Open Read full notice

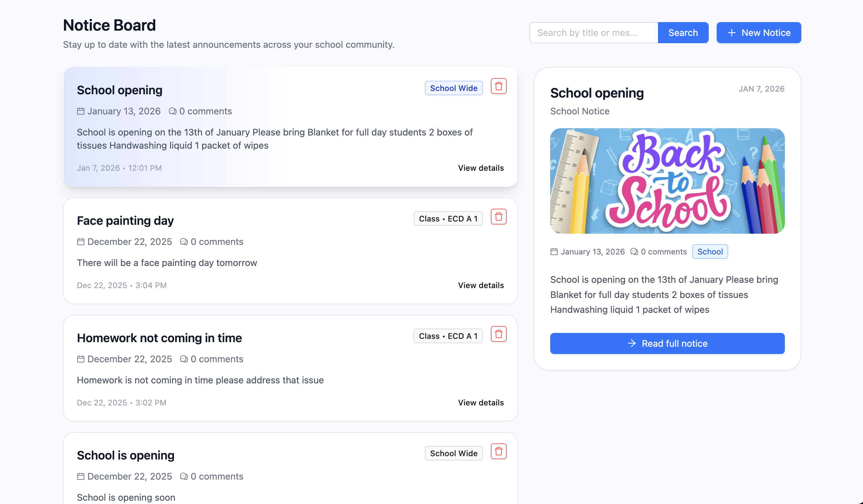[667, 343]
